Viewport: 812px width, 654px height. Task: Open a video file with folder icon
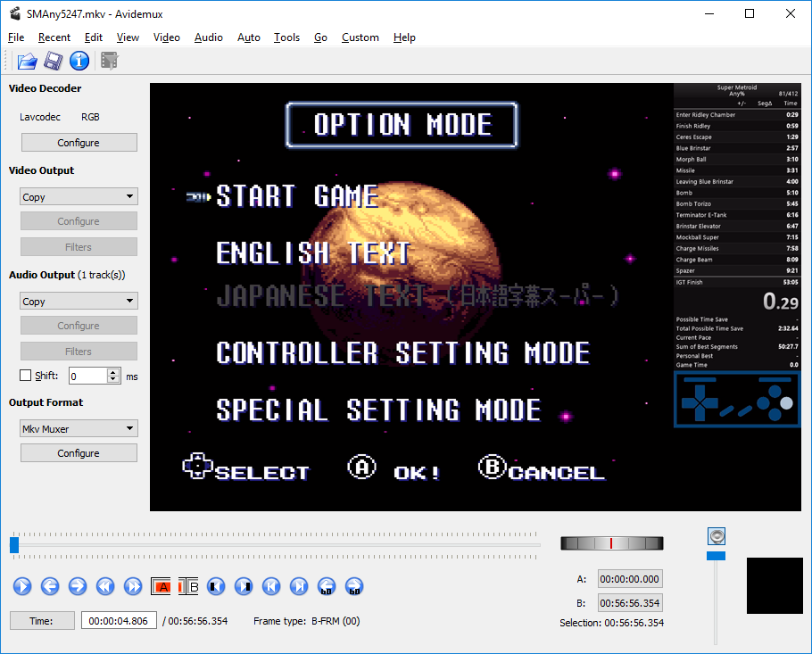pos(27,61)
